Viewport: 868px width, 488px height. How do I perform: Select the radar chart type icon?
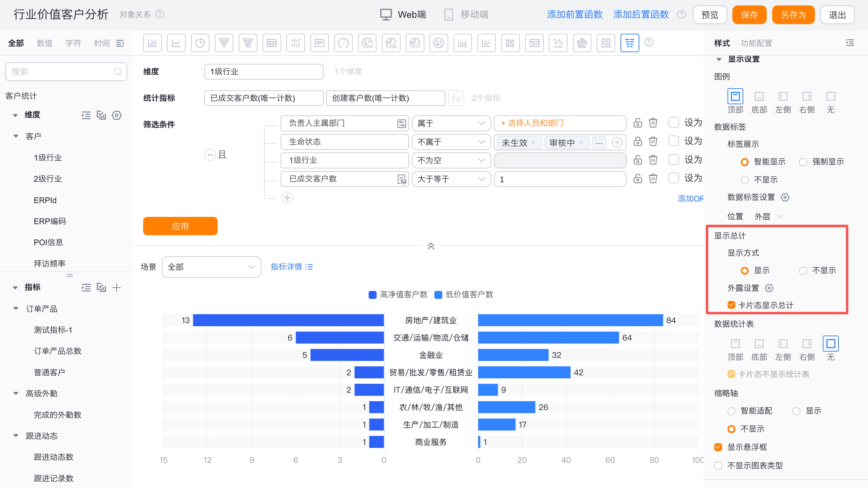pos(582,43)
